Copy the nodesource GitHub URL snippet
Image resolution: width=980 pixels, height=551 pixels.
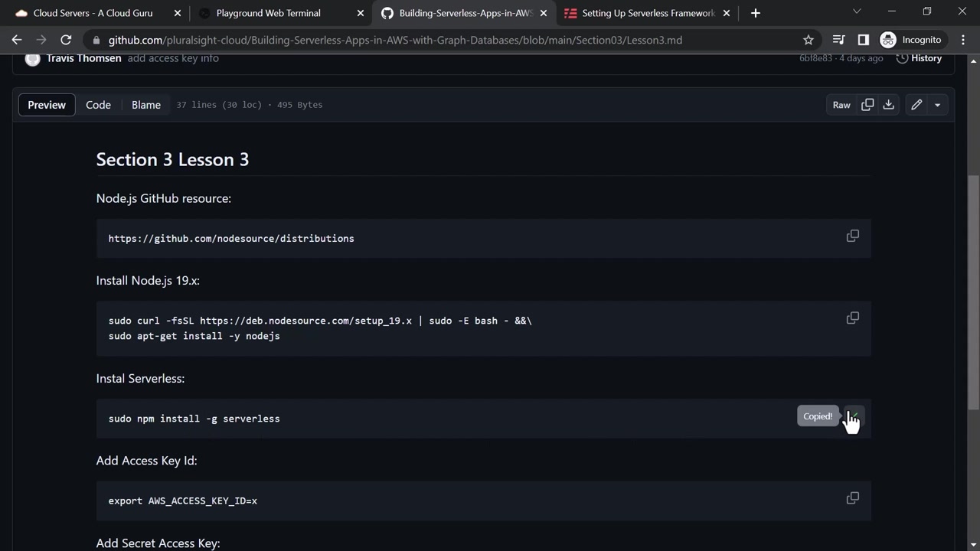coord(852,236)
